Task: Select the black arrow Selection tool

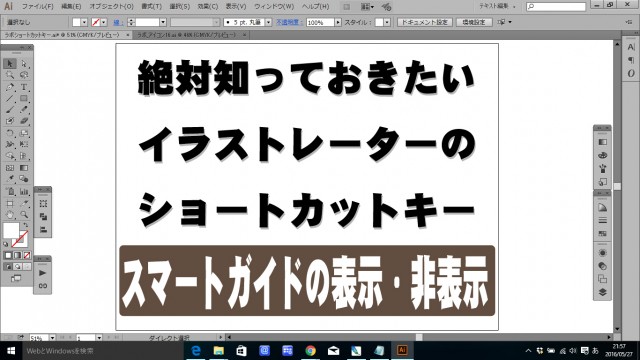Action: 10,64
